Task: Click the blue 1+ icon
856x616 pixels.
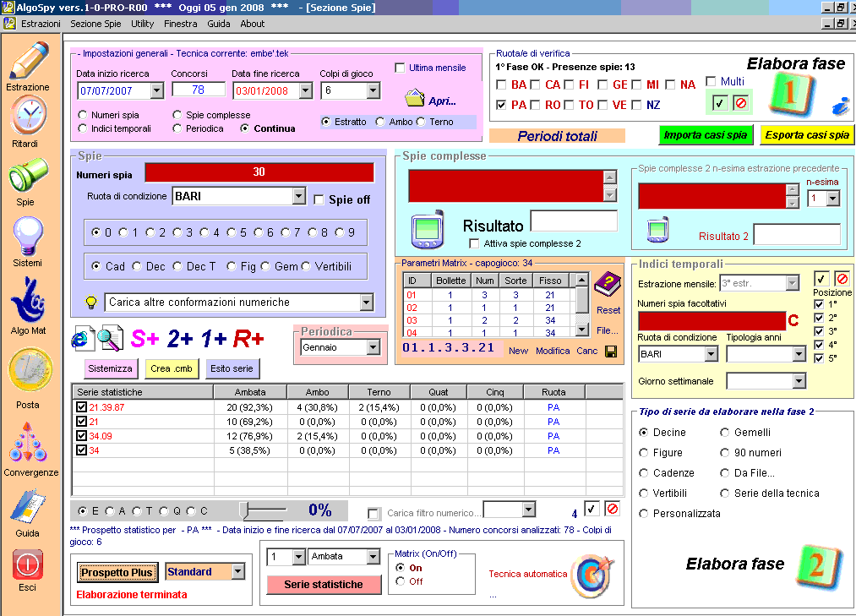Action: coord(214,339)
